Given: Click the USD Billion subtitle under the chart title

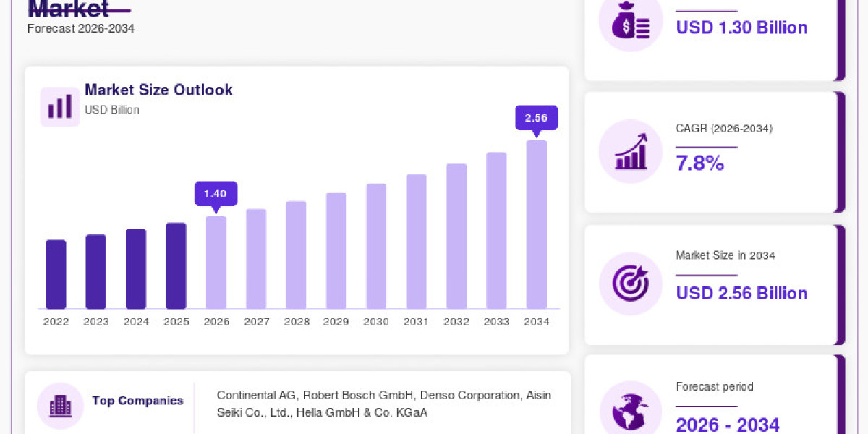Looking at the screenshot, I should click(x=112, y=110).
